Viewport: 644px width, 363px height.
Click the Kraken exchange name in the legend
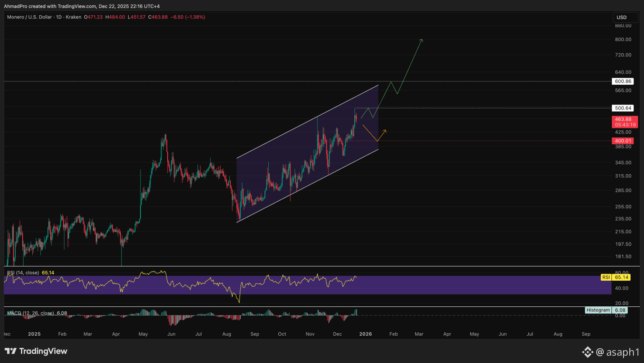pyautogui.click(x=73, y=17)
